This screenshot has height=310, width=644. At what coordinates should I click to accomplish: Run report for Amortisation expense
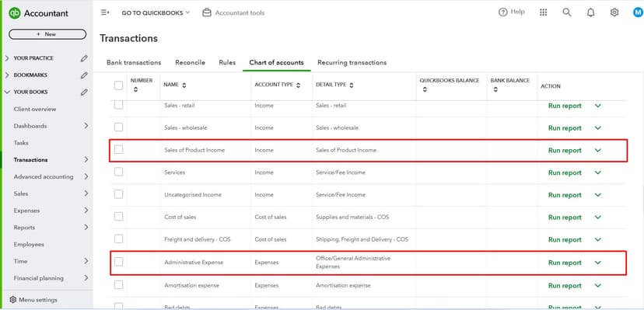(565, 286)
